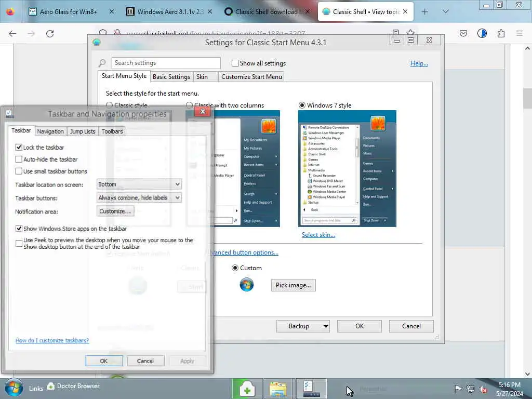Switch to Navigation tab in Taskbar properties

click(x=50, y=131)
